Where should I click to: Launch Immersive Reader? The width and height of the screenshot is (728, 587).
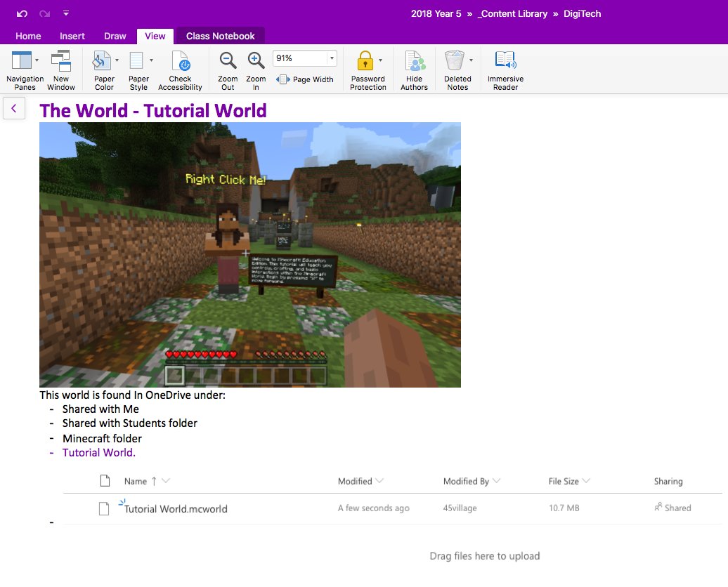pyautogui.click(x=506, y=70)
